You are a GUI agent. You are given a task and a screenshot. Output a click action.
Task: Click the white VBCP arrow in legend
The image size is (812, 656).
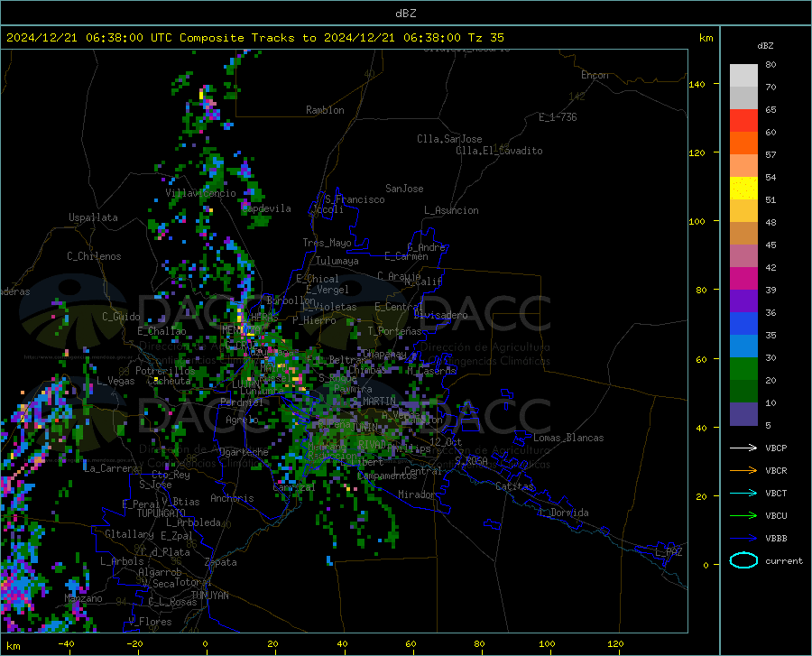(x=743, y=448)
